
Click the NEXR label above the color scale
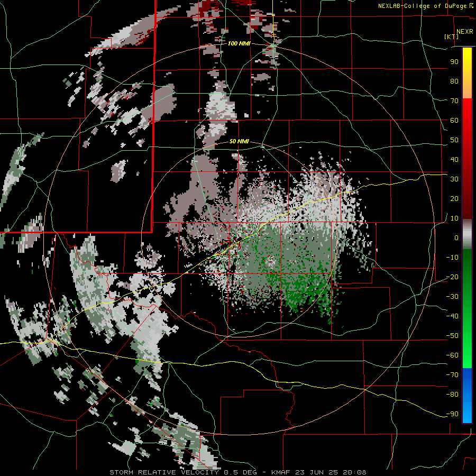tap(465, 32)
